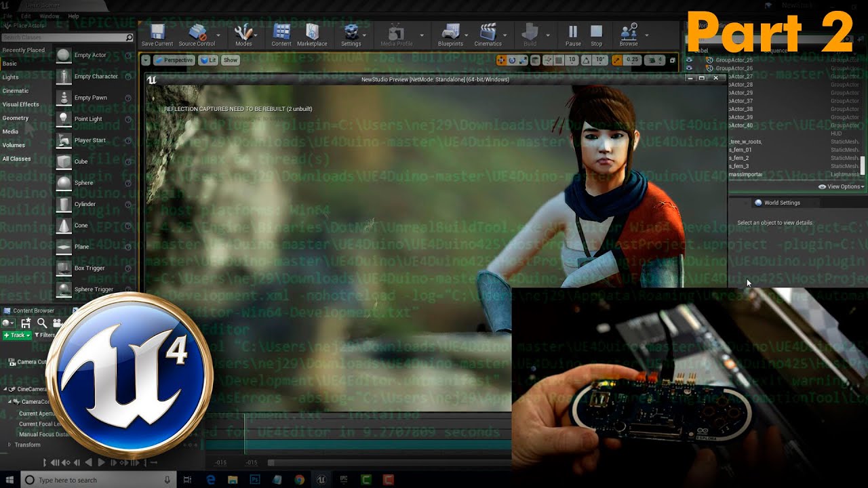This screenshot has width=868, height=488.
Task: Click the Windows search box
Action: tap(98, 480)
